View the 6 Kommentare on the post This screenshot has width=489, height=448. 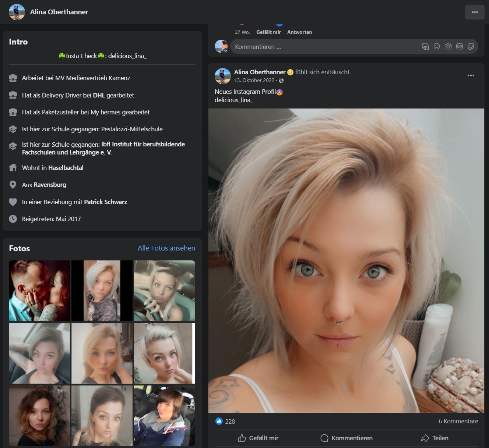458,421
